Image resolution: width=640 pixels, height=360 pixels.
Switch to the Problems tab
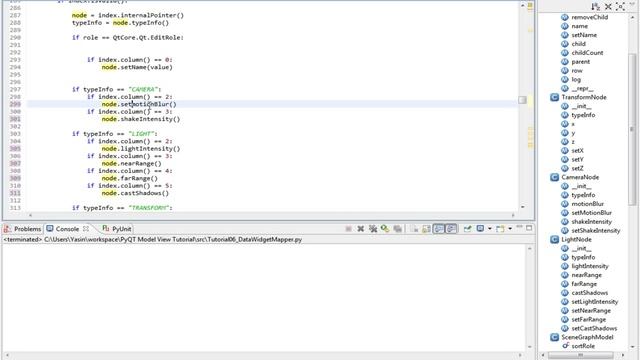pyautogui.click(x=23, y=229)
